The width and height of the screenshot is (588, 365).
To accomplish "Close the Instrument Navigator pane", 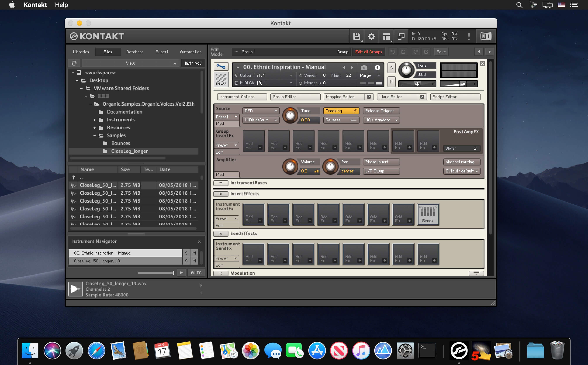I will tap(199, 241).
